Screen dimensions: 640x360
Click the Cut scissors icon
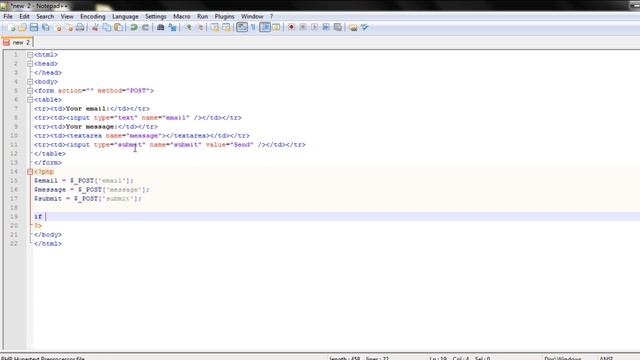(95, 27)
